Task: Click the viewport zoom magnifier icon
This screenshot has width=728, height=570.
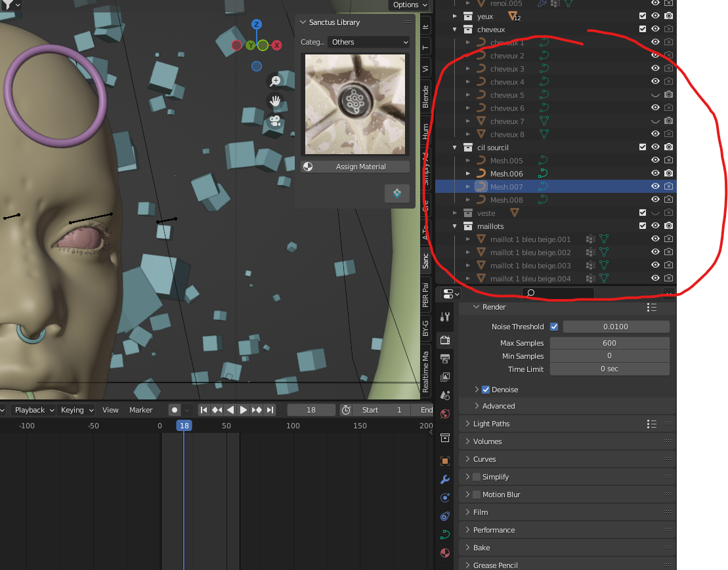Action: coord(275,81)
